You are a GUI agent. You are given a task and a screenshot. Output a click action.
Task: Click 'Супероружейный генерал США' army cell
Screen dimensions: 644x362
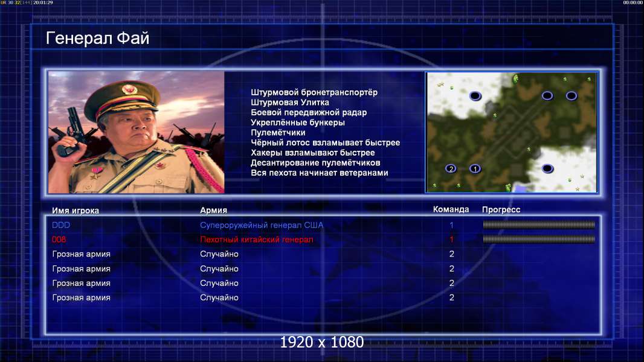262,226
